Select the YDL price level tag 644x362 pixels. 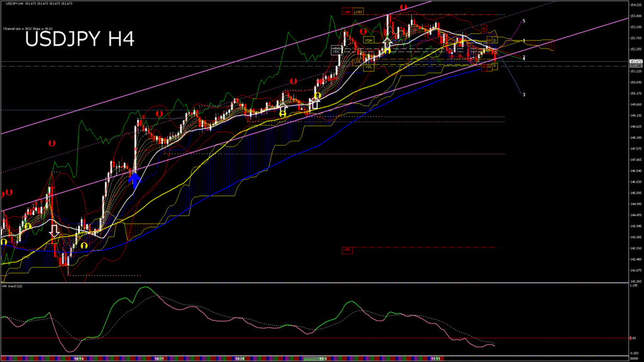368,66
